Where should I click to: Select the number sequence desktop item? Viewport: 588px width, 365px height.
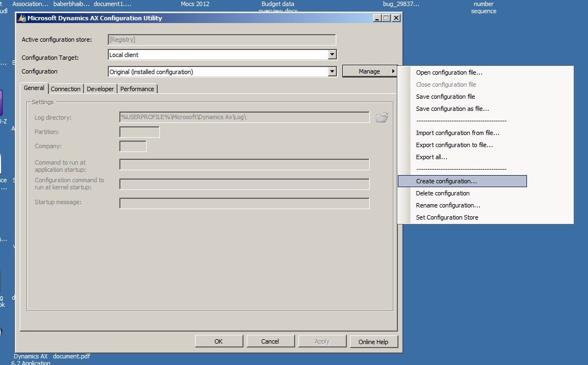(484, 8)
